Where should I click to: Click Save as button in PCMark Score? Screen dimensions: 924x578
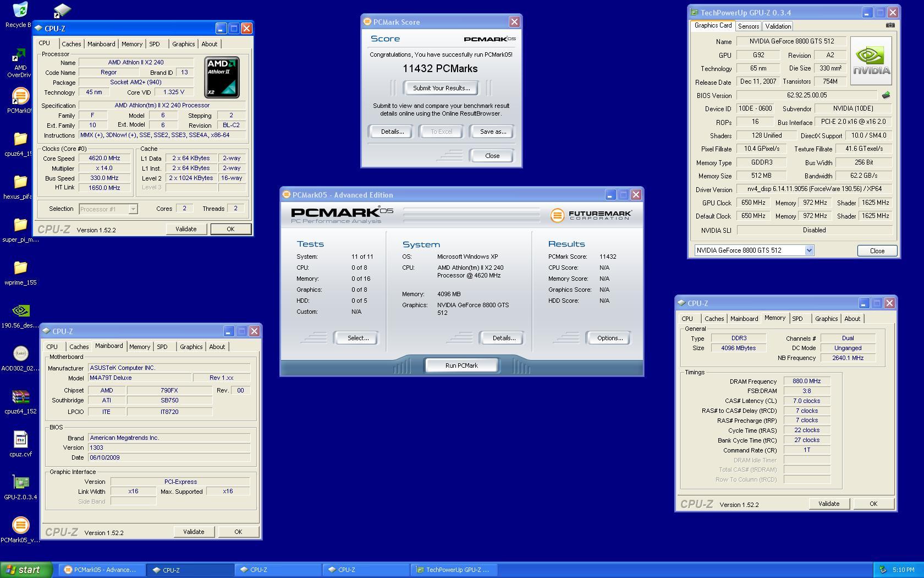click(493, 132)
